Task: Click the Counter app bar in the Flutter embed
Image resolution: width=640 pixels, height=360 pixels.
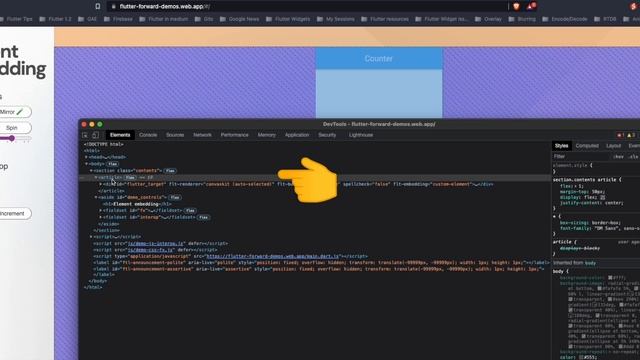Action: point(379,58)
